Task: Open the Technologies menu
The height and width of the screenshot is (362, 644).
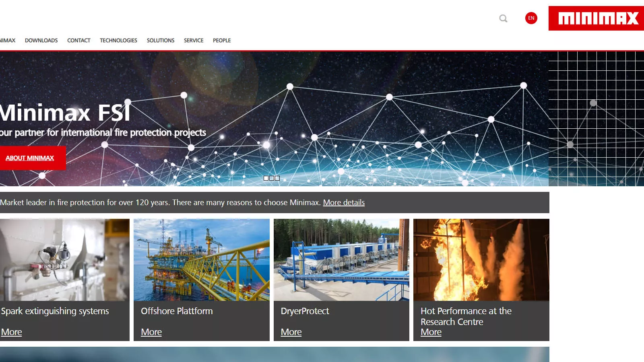Action: click(118, 40)
